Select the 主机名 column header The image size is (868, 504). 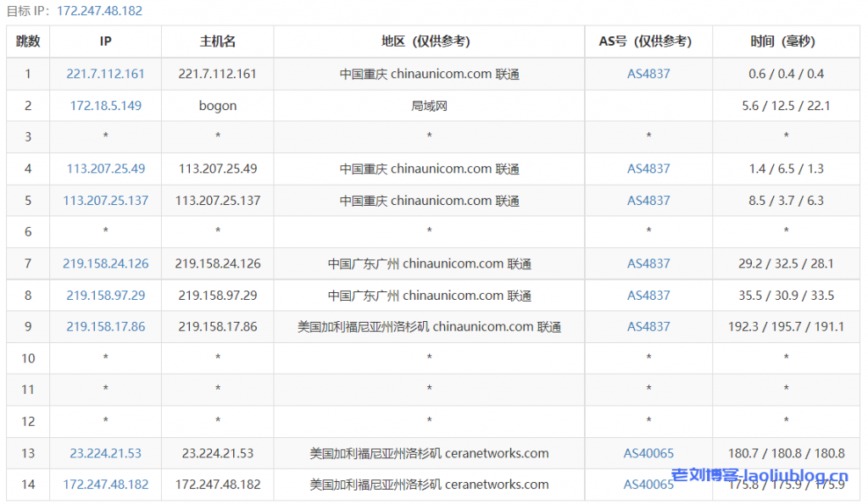pos(218,42)
